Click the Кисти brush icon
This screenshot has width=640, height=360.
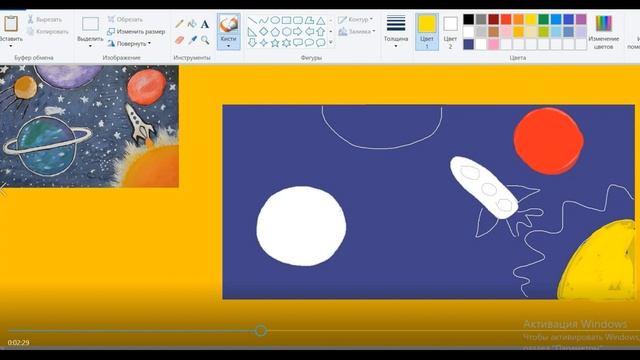[x=228, y=24]
